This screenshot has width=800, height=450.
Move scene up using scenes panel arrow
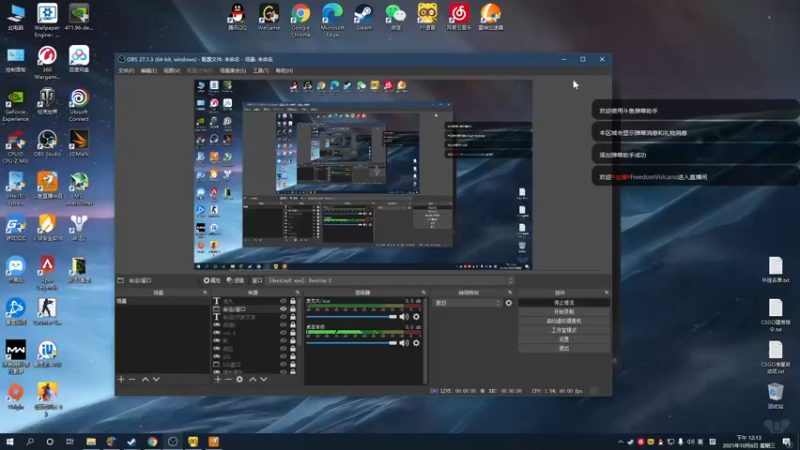tap(145, 379)
